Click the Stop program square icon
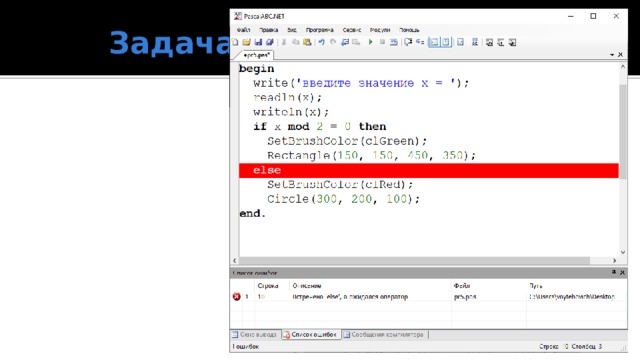The width and height of the screenshot is (640, 360). point(382,42)
